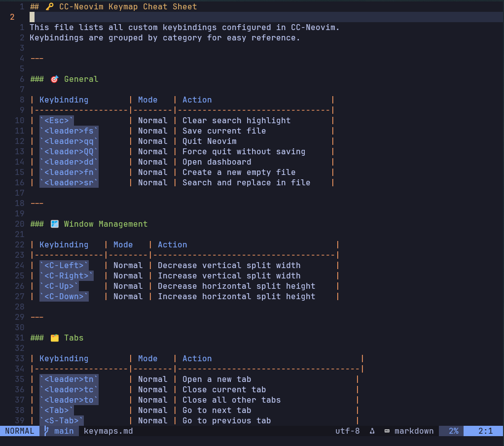Place cursor on `<leader>fs` keybinding
This screenshot has width=504, height=446.
[x=69, y=131]
